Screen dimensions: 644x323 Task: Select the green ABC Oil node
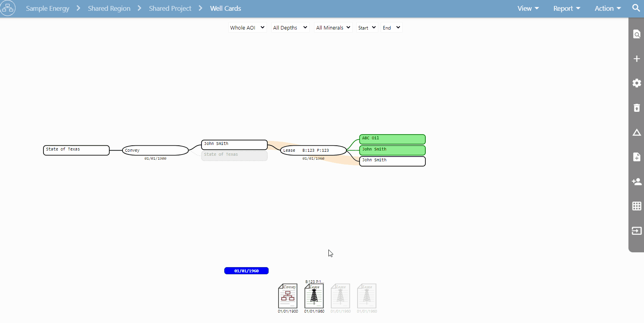pos(392,139)
